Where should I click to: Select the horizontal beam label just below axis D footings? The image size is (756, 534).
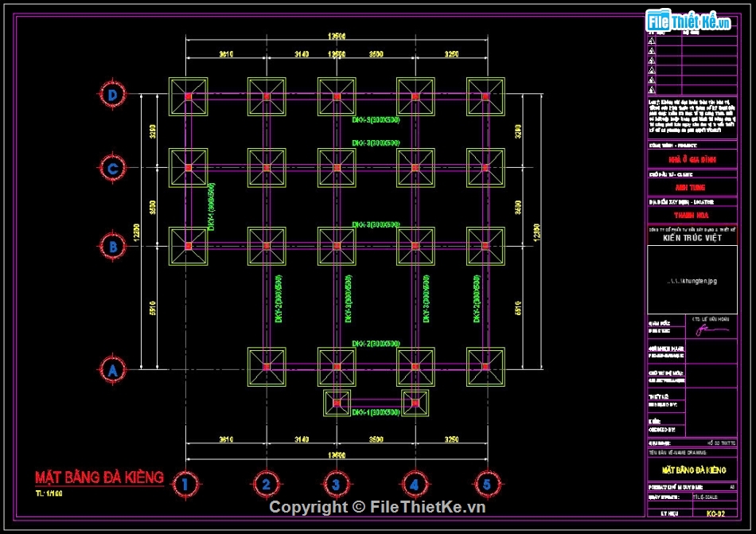[376, 120]
